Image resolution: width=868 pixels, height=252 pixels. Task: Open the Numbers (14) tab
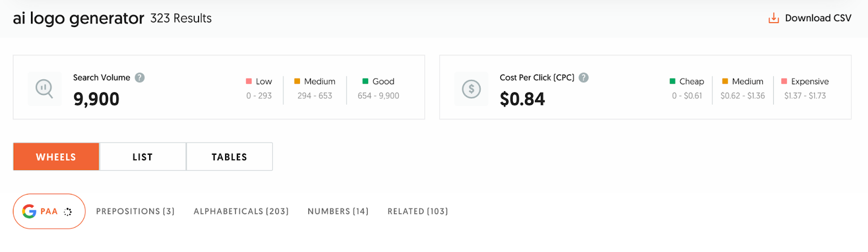click(x=338, y=211)
